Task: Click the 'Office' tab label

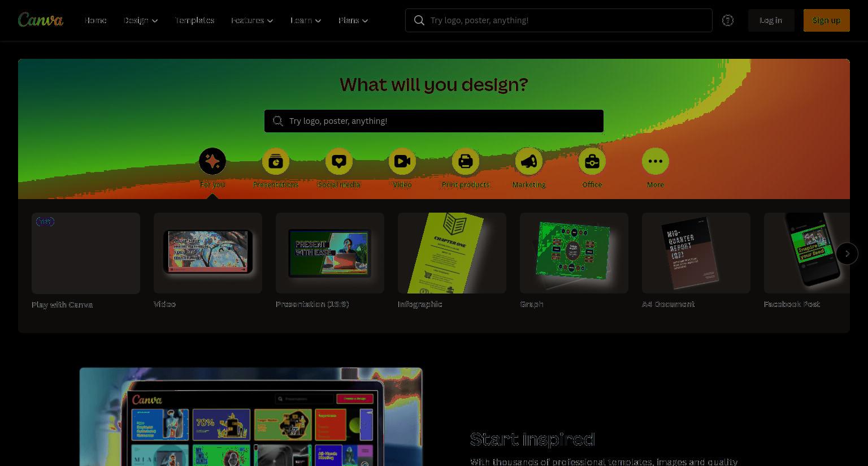Action: click(x=592, y=184)
